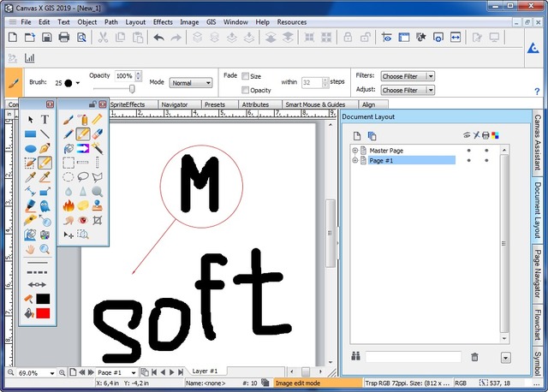Select the Text tool in the toolbox
Image resolution: width=548 pixels, height=392 pixels.
(x=45, y=120)
